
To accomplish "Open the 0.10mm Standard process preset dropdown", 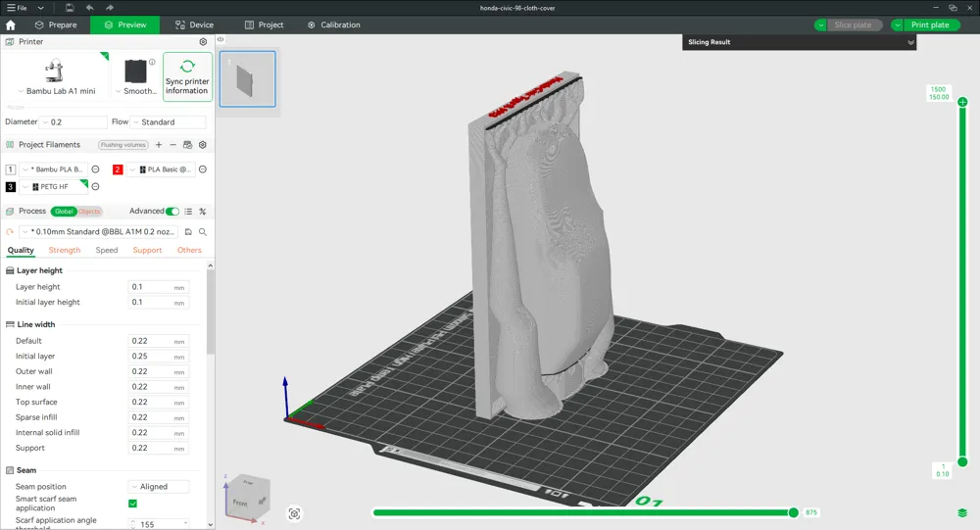I will [99, 232].
